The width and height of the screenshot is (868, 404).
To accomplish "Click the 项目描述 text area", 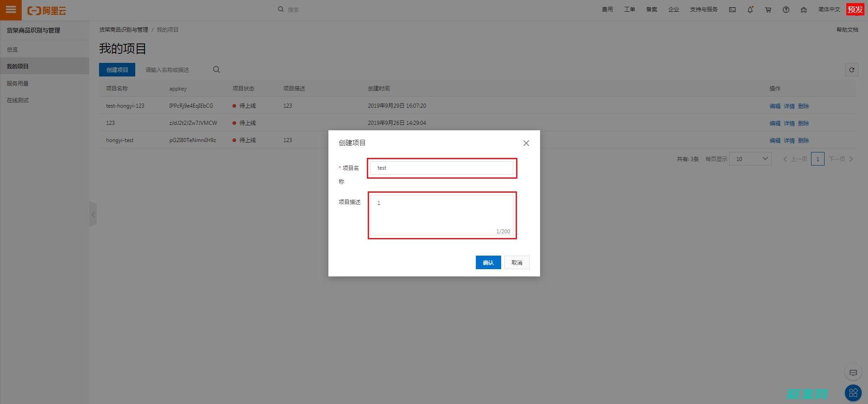I will tap(441, 215).
